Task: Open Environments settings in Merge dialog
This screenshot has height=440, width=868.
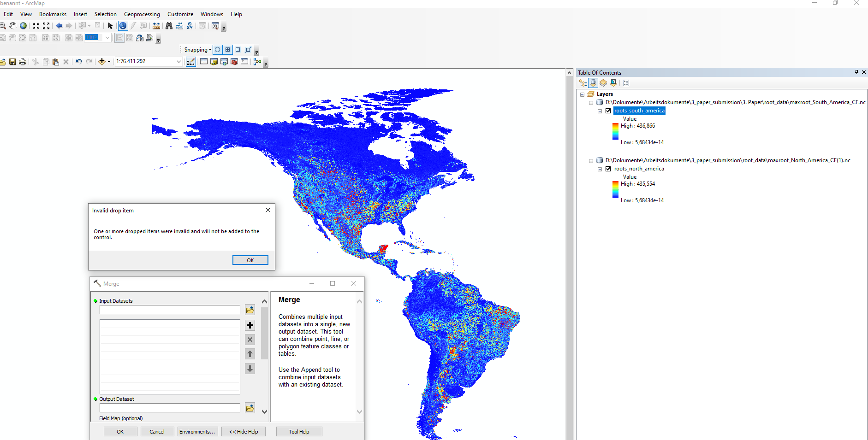Action: point(197,432)
